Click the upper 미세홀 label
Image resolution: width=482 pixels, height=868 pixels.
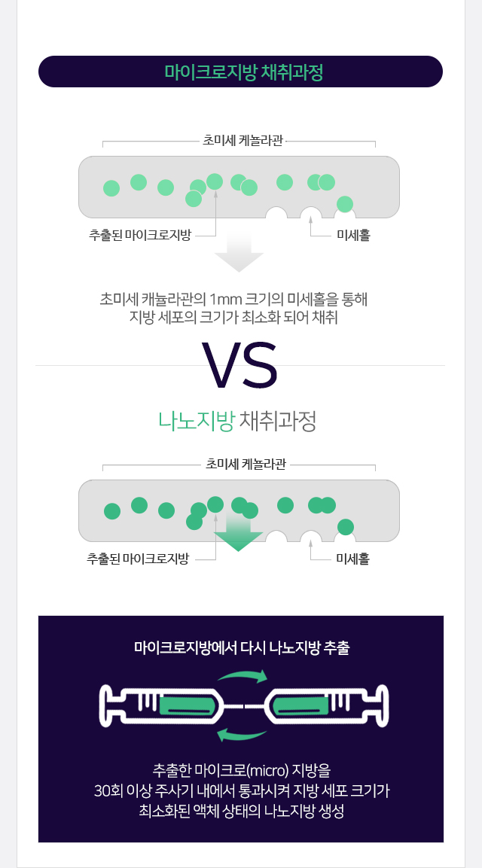[x=353, y=236]
